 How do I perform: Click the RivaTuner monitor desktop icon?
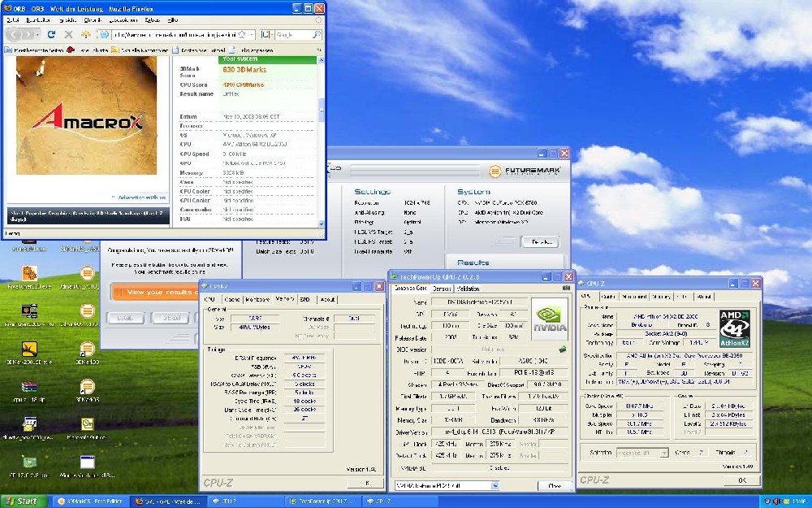[x=29, y=311]
